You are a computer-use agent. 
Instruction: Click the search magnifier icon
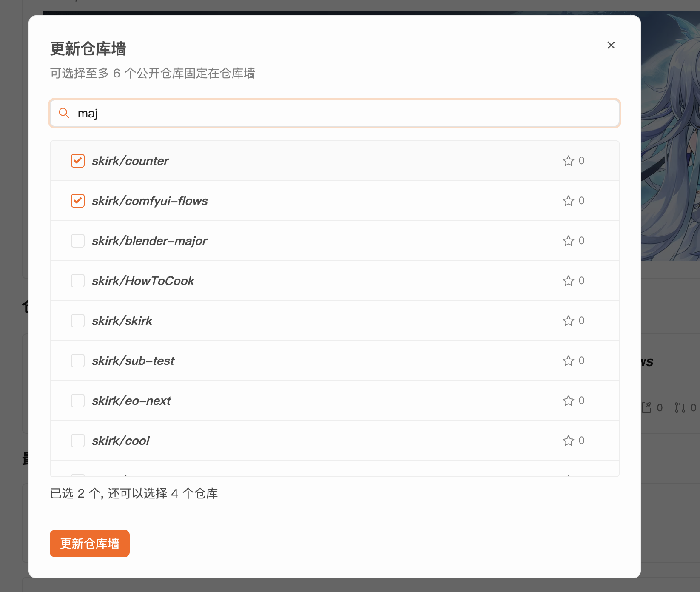click(64, 113)
